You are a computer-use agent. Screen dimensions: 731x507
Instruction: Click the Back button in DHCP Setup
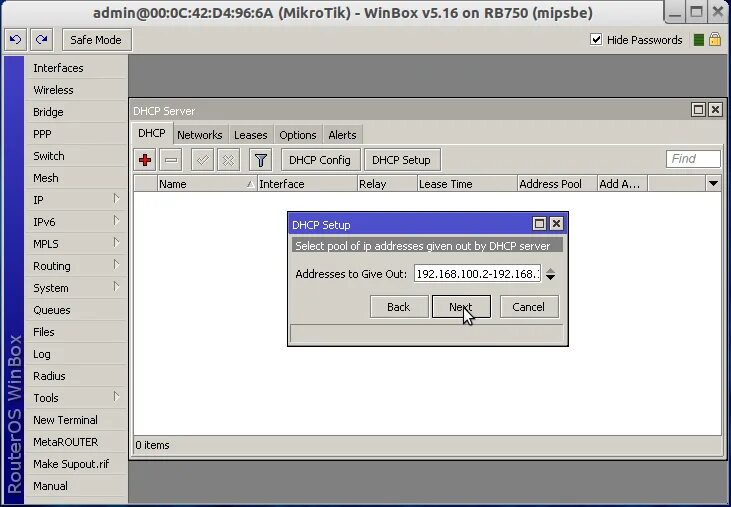(x=399, y=307)
